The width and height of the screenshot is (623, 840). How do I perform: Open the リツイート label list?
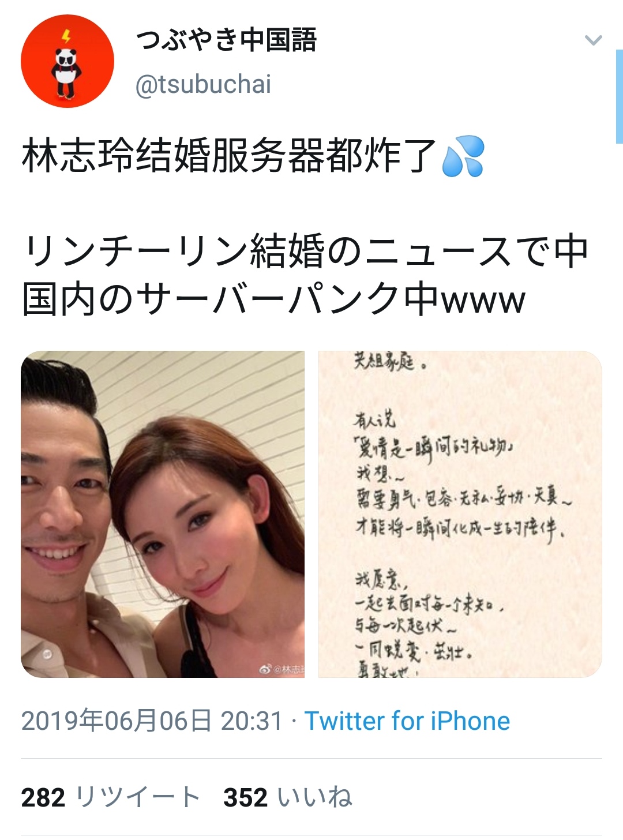[x=137, y=797]
